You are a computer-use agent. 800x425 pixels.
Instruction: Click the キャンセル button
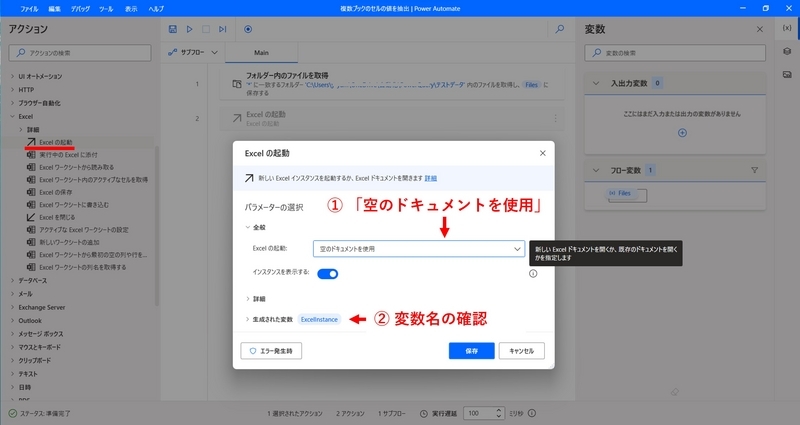521,351
